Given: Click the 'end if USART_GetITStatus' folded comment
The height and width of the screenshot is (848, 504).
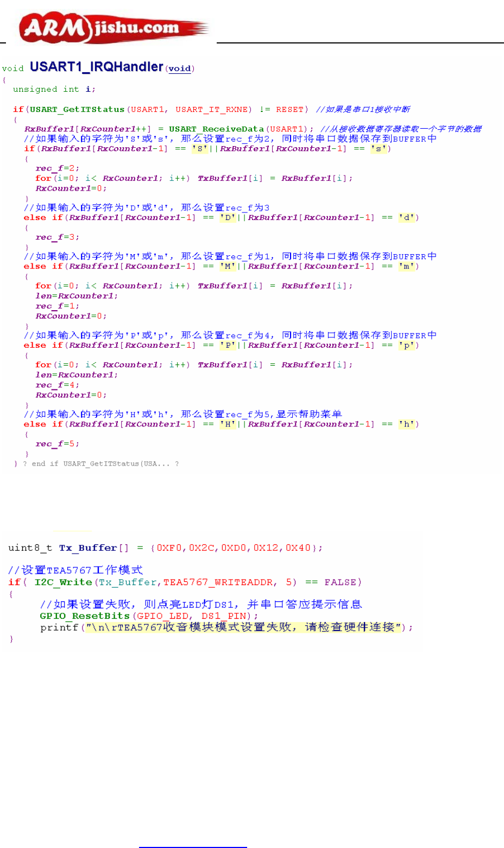Looking at the screenshot, I should [x=100, y=464].
